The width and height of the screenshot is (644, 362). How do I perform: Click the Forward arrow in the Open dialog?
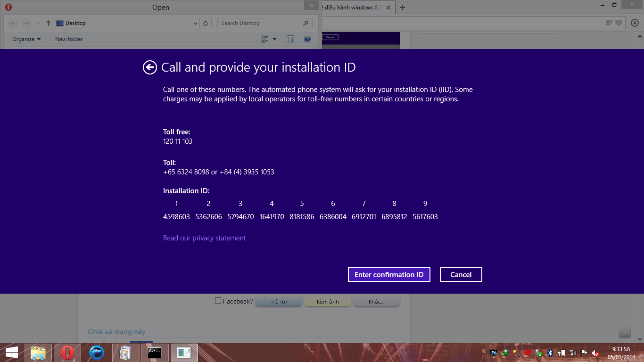(26, 23)
